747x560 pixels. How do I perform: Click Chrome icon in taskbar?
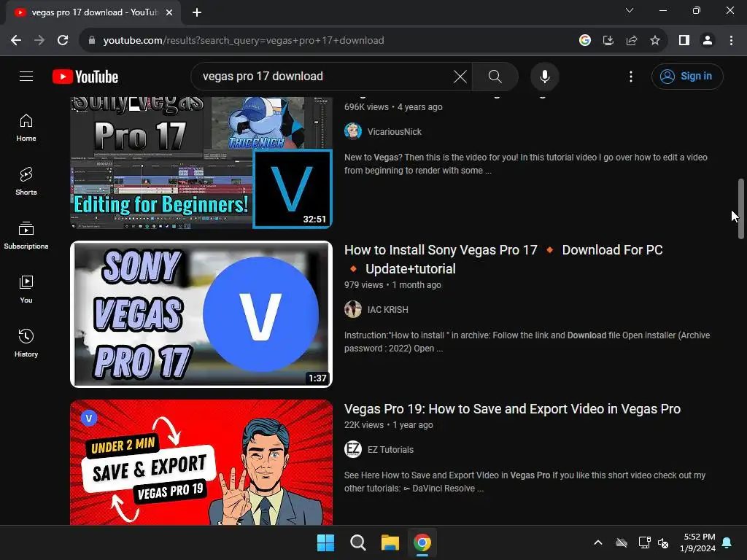pyautogui.click(x=422, y=542)
